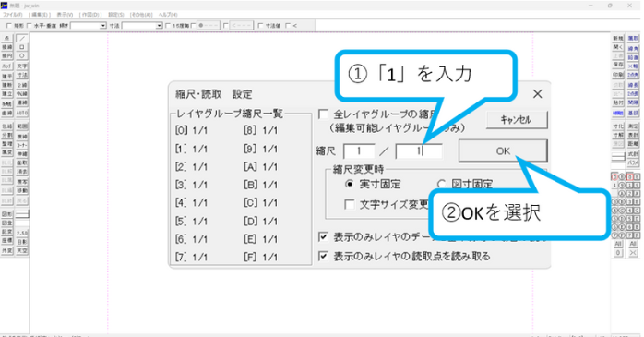Click 新規 new file button
Viewport: 644px width, 337px height.
coord(618,38)
